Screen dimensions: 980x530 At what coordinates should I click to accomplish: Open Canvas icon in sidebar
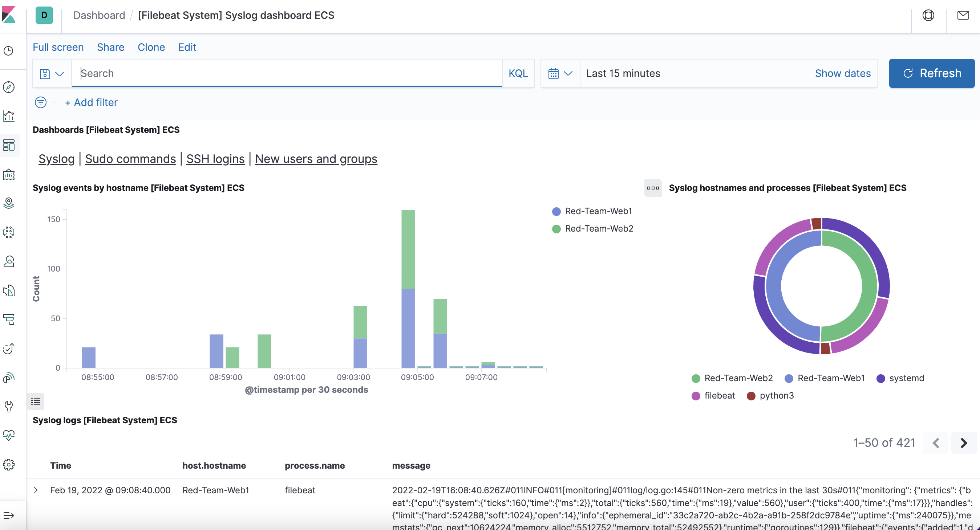pos(8,175)
